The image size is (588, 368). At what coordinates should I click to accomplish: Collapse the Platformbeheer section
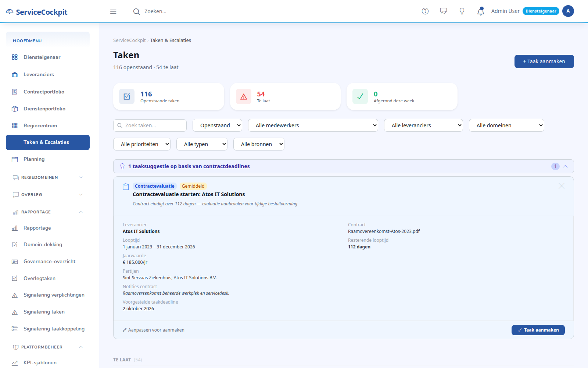(x=48, y=347)
